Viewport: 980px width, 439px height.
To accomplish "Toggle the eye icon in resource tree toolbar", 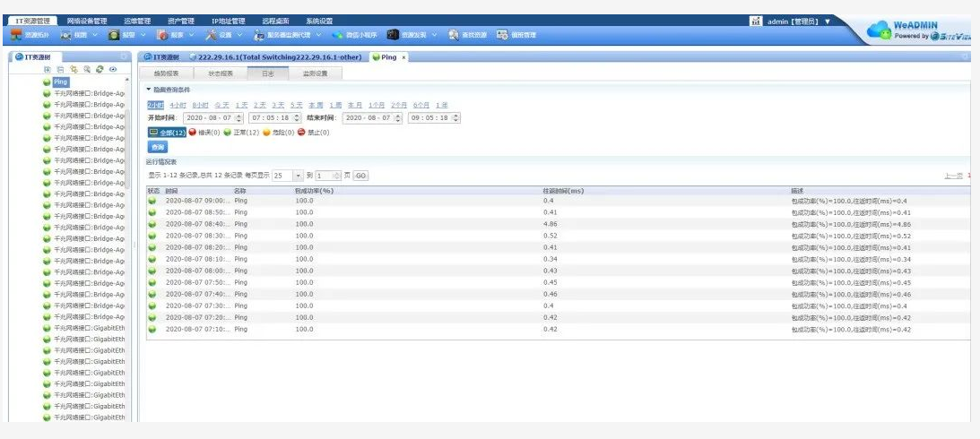I will coord(113,69).
